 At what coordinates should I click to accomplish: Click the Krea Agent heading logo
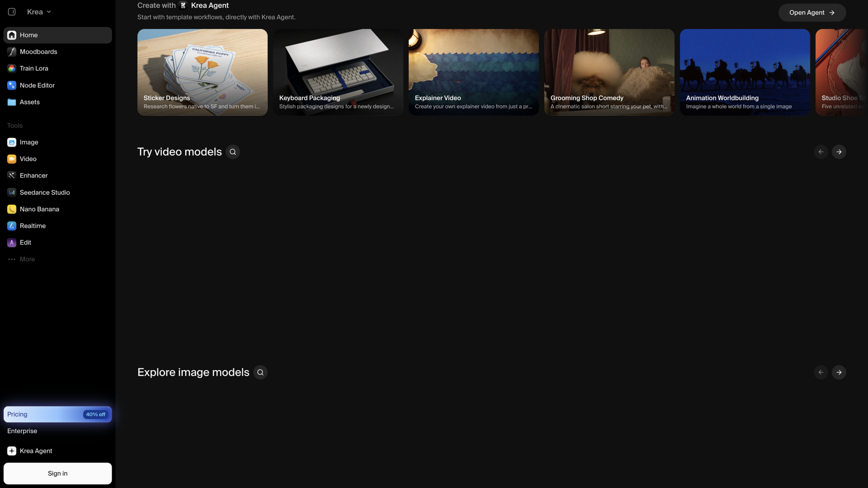(x=183, y=5)
